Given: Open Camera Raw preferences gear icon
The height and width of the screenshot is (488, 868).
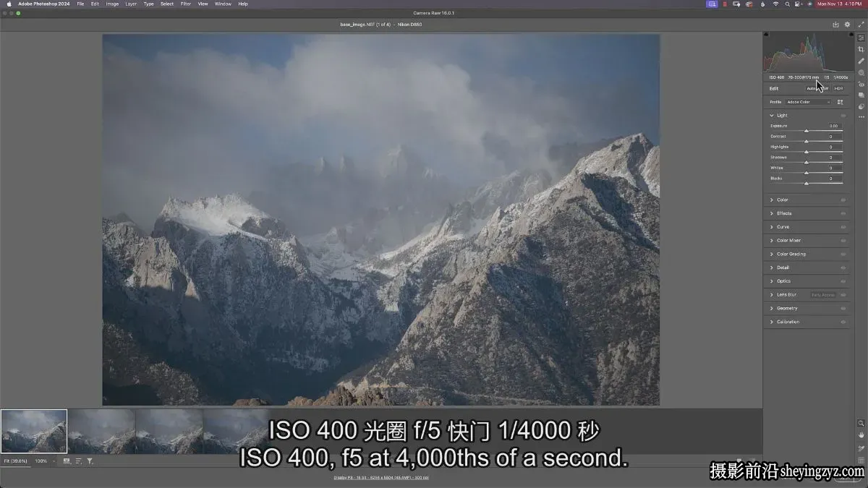Looking at the screenshot, I should 847,25.
